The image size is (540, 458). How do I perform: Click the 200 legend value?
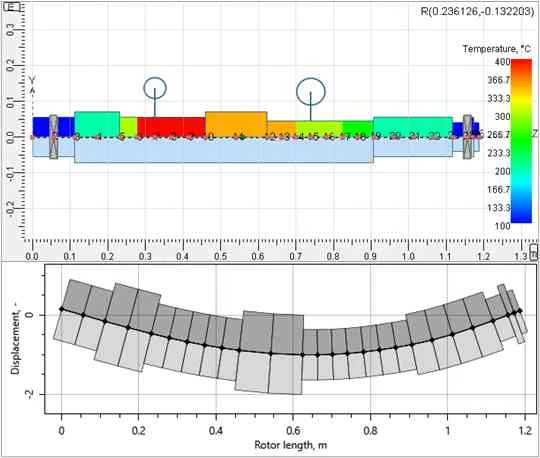click(x=502, y=171)
